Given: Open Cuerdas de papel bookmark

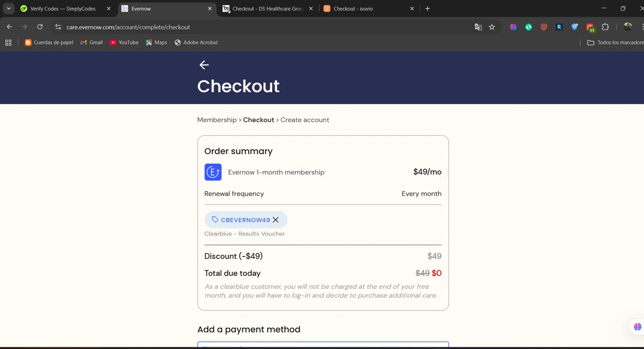Looking at the screenshot, I should coord(49,43).
